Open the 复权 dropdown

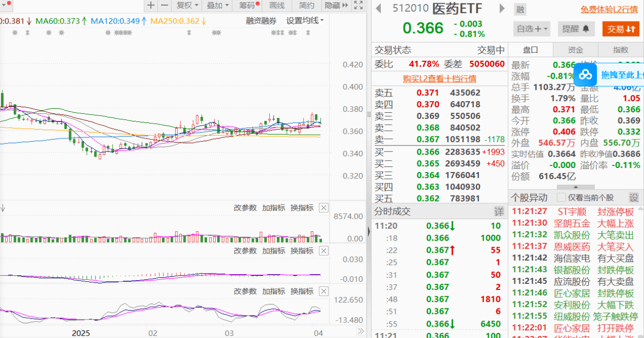click(187, 6)
